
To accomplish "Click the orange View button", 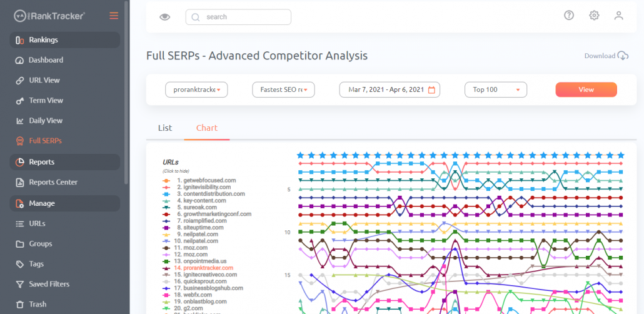I will point(586,89).
